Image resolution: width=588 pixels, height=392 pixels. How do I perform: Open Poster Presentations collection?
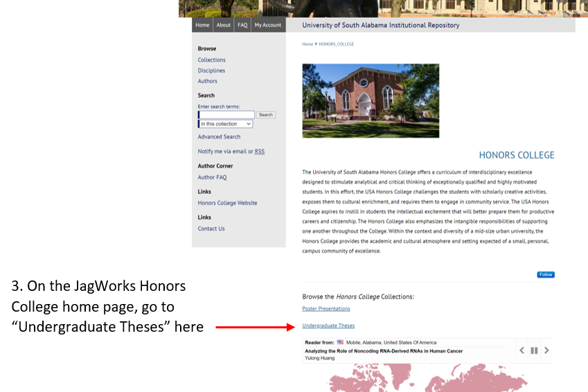click(326, 309)
